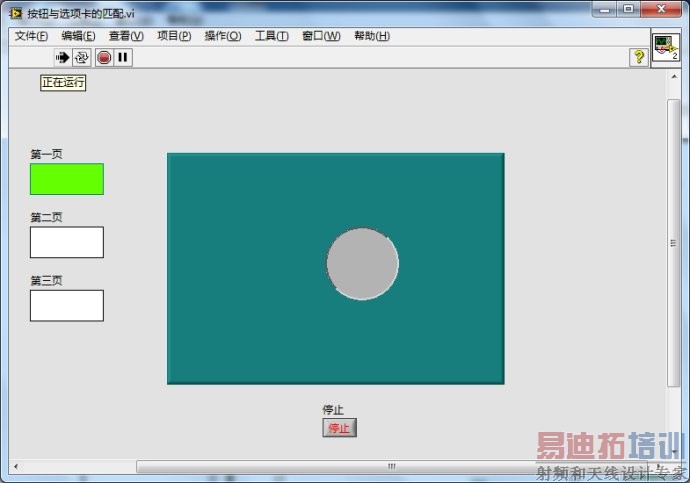Open the 查看(V) menu
The height and width of the screenshot is (483, 690).
(x=126, y=36)
